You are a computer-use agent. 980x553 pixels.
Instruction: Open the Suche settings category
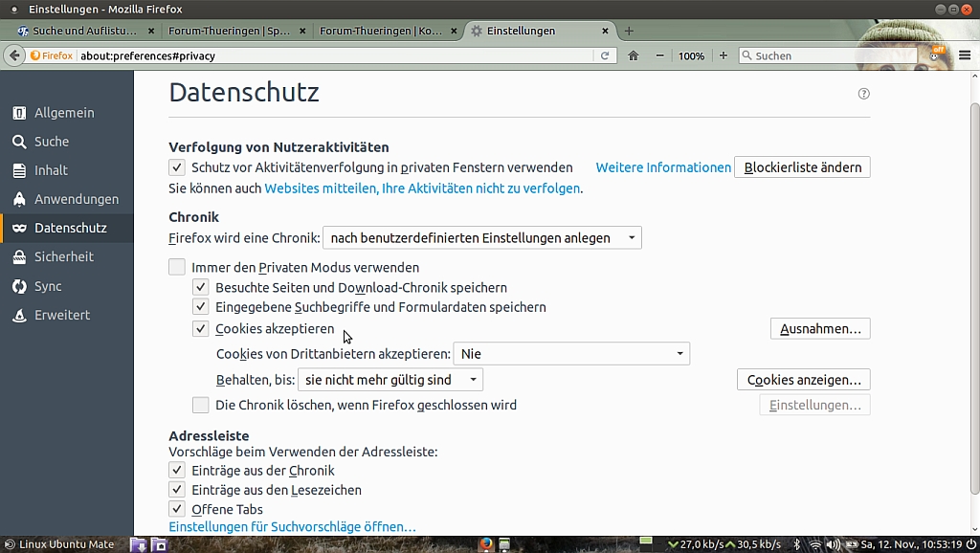tap(52, 142)
